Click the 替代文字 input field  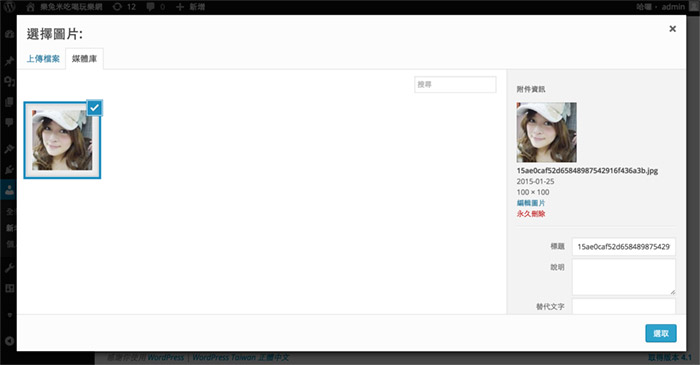point(624,307)
